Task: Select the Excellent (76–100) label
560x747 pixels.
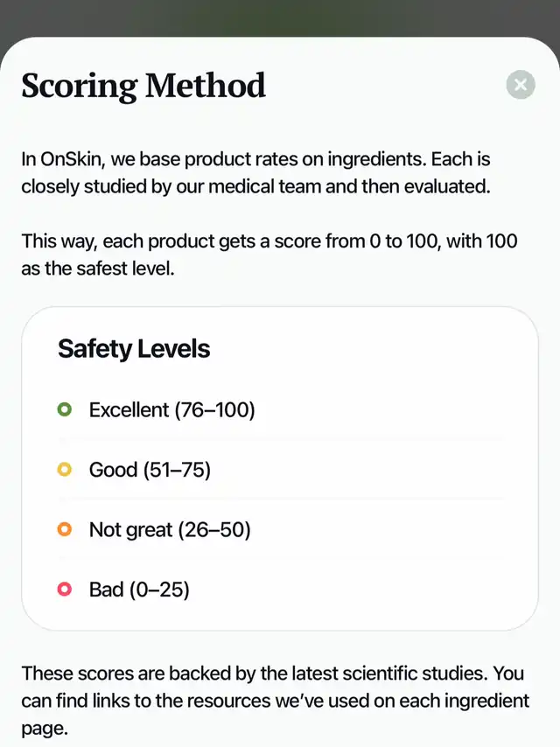Action: pos(171,409)
